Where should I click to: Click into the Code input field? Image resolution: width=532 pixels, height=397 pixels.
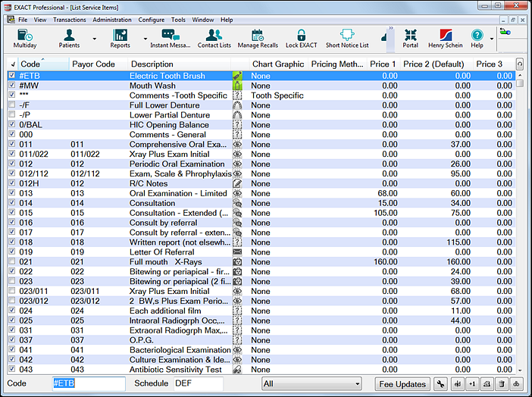pos(88,384)
